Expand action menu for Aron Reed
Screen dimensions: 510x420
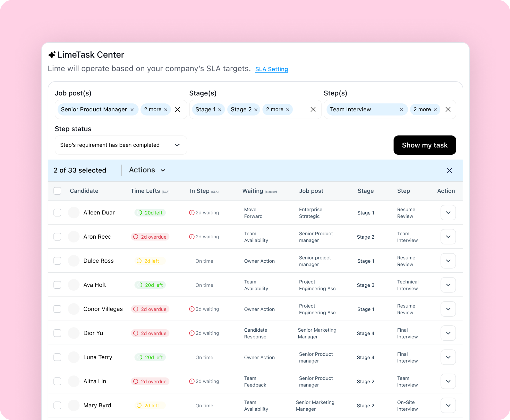point(448,237)
